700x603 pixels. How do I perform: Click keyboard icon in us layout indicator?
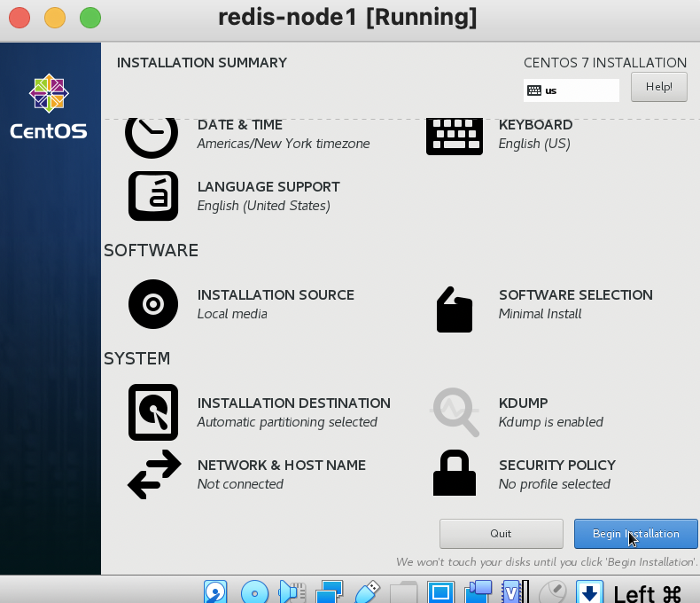pos(534,90)
